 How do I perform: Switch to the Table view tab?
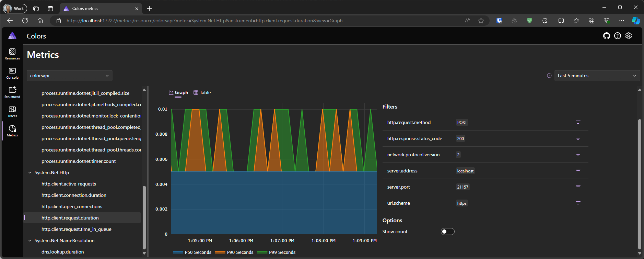tap(202, 92)
